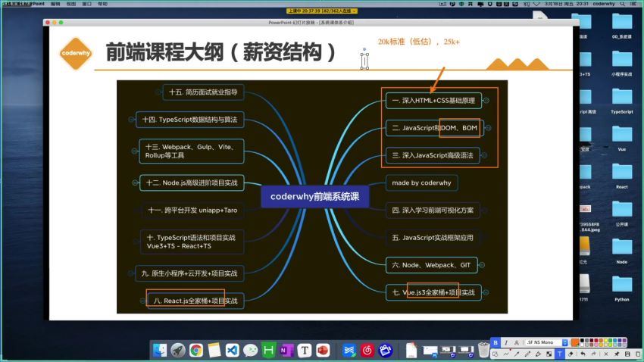The width and height of the screenshot is (644, 362).
Task: Open Finder from the dock
Action: click(160, 351)
